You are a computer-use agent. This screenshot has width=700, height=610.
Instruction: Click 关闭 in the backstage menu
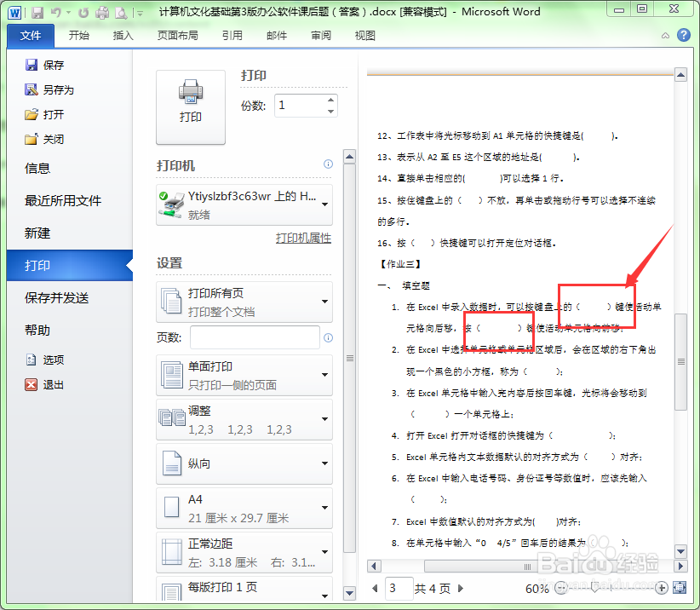point(44,139)
